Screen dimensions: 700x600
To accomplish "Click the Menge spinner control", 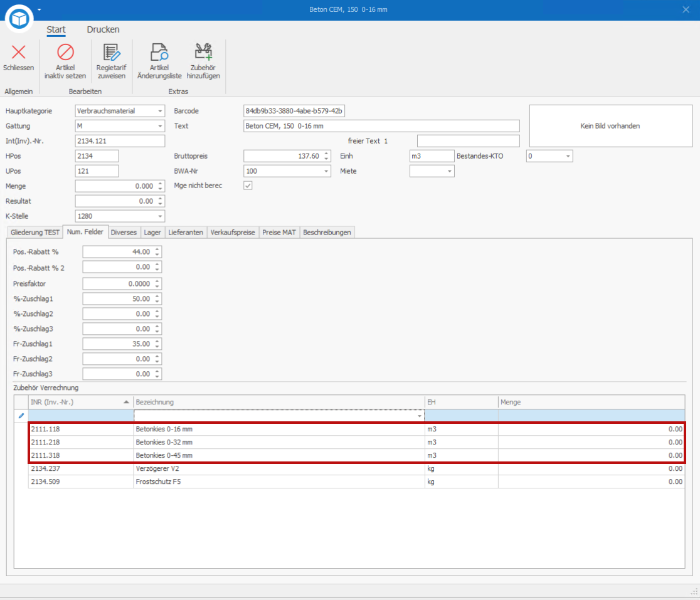I will pyautogui.click(x=161, y=186).
